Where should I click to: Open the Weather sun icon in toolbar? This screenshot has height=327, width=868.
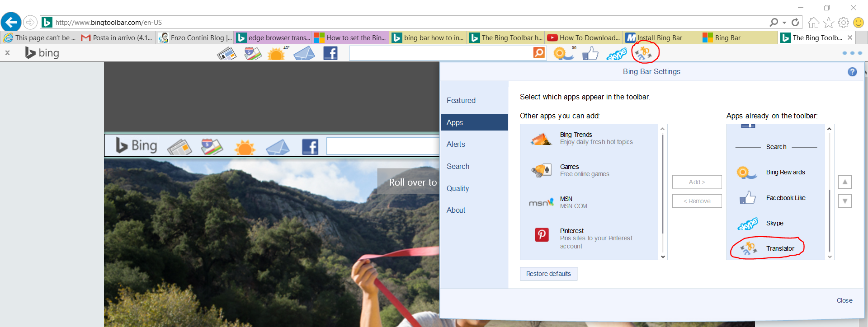tap(276, 54)
